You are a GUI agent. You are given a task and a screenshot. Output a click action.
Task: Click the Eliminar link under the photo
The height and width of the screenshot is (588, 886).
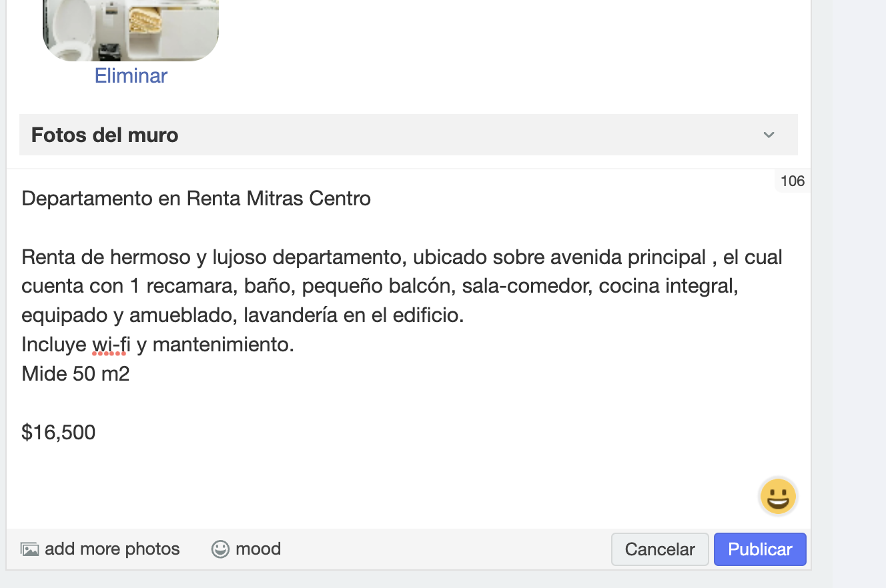tap(131, 76)
